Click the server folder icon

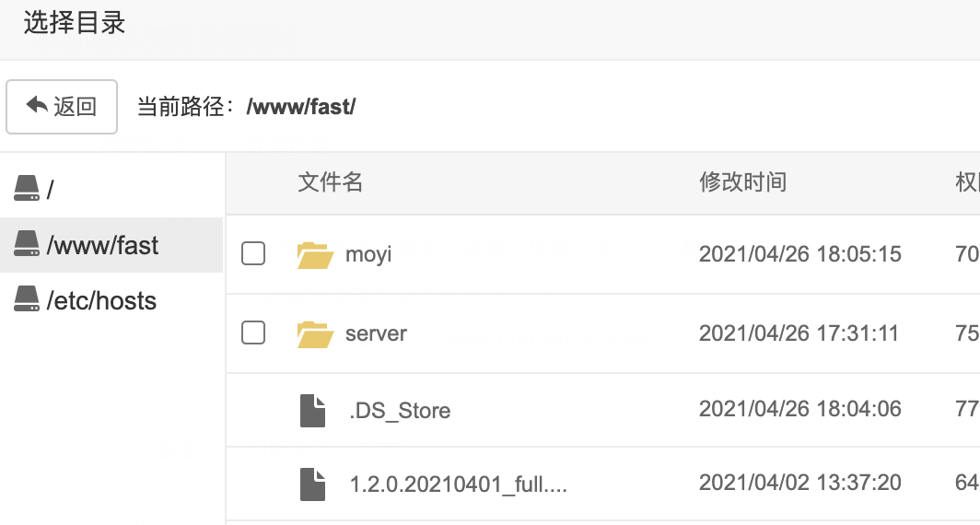(x=315, y=333)
